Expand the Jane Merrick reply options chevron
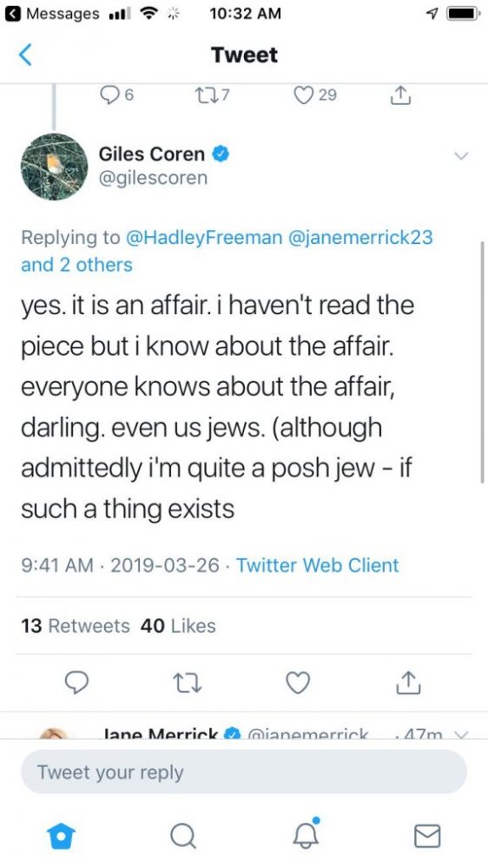 coord(458,735)
